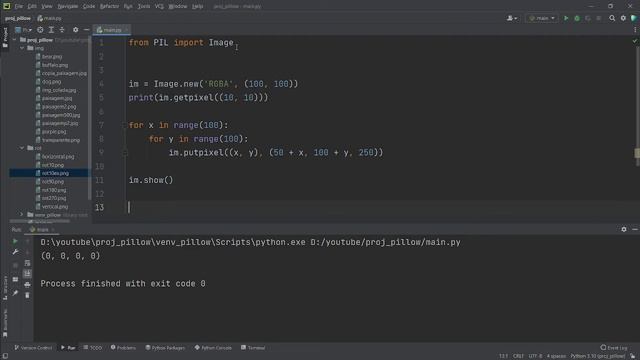
Task: Select transparente.png in the project tree
Action: pyautogui.click(x=61, y=140)
